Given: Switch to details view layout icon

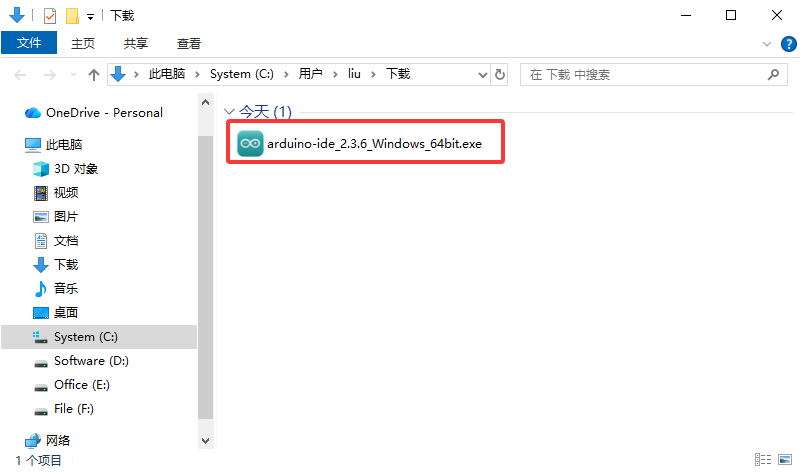Looking at the screenshot, I should [763, 460].
